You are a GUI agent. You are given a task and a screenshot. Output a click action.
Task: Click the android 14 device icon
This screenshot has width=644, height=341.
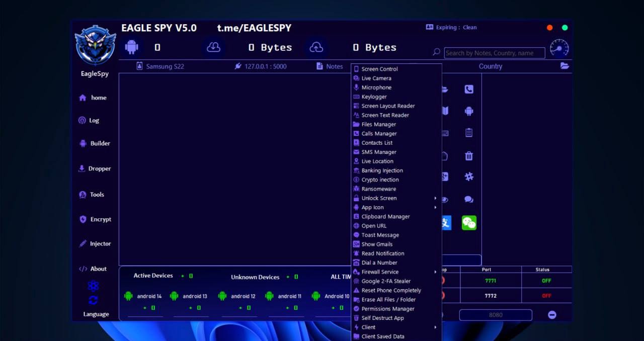pyautogui.click(x=128, y=296)
